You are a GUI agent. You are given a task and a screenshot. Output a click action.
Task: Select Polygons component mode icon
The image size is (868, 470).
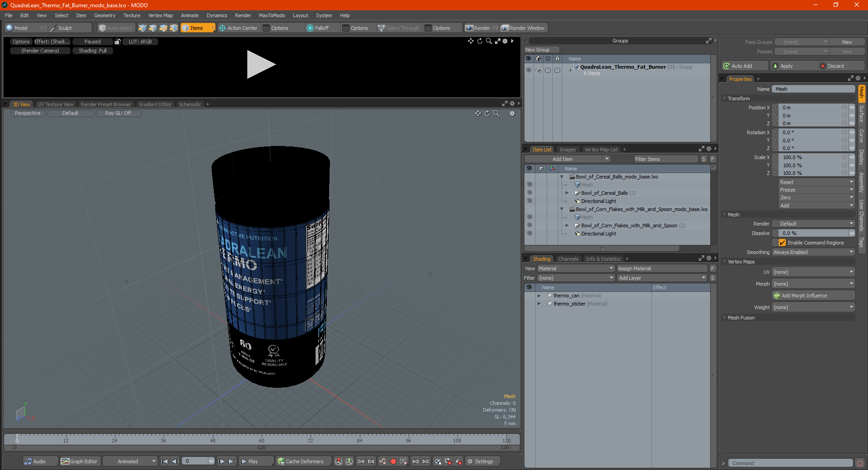coord(163,28)
